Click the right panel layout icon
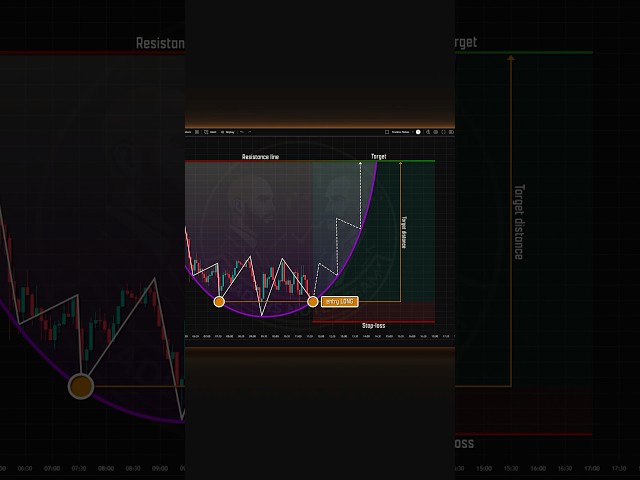 [451, 132]
